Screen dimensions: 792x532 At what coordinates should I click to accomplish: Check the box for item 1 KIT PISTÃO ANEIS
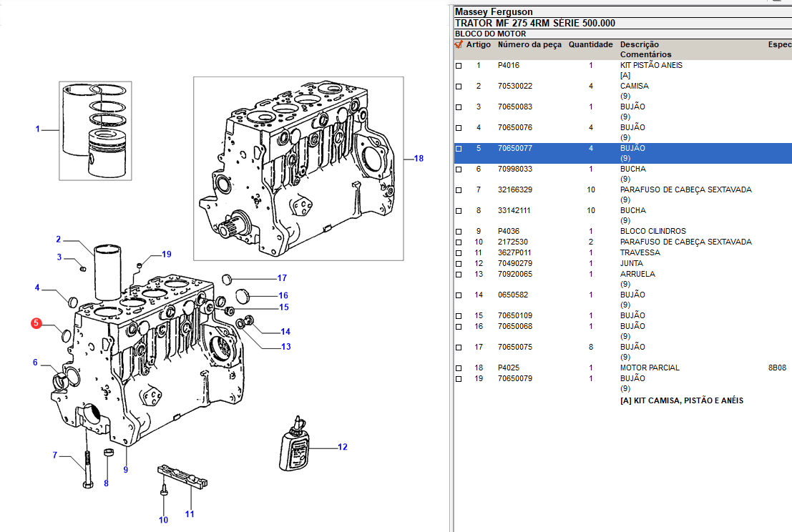click(x=459, y=66)
